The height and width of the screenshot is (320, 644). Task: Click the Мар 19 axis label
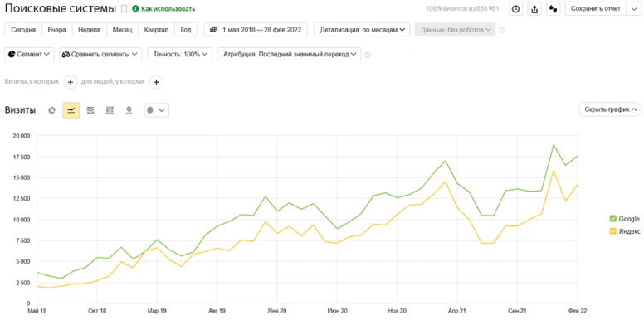coord(157,311)
